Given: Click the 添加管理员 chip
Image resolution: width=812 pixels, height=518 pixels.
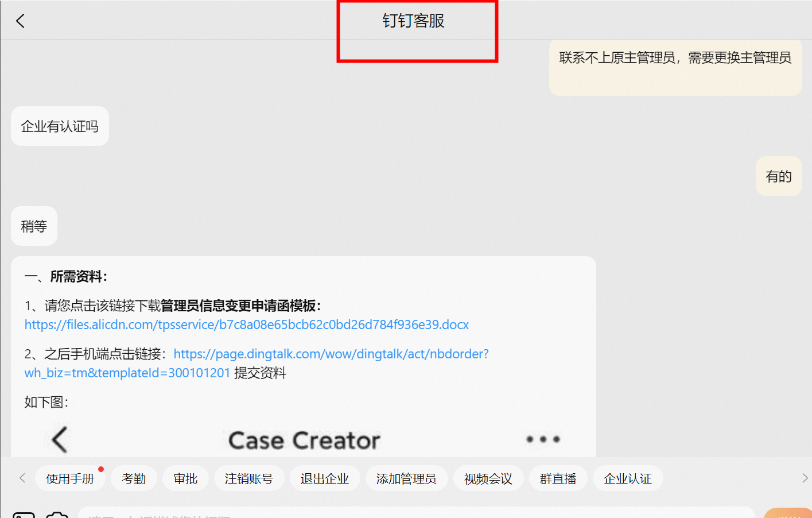Looking at the screenshot, I should pos(406,478).
